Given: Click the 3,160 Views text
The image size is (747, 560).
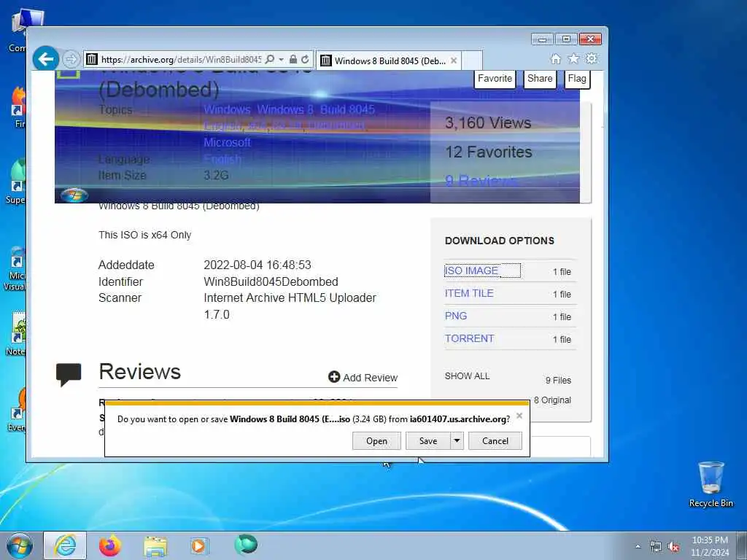Looking at the screenshot, I should coord(488,122).
